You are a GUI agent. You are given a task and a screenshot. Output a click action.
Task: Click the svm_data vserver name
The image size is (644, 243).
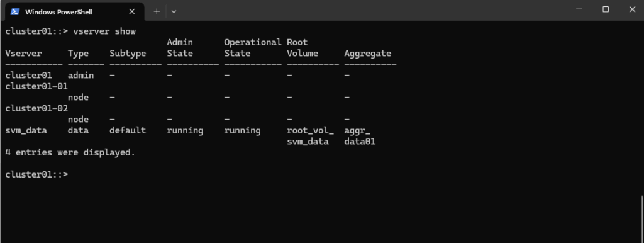(x=26, y=130)
